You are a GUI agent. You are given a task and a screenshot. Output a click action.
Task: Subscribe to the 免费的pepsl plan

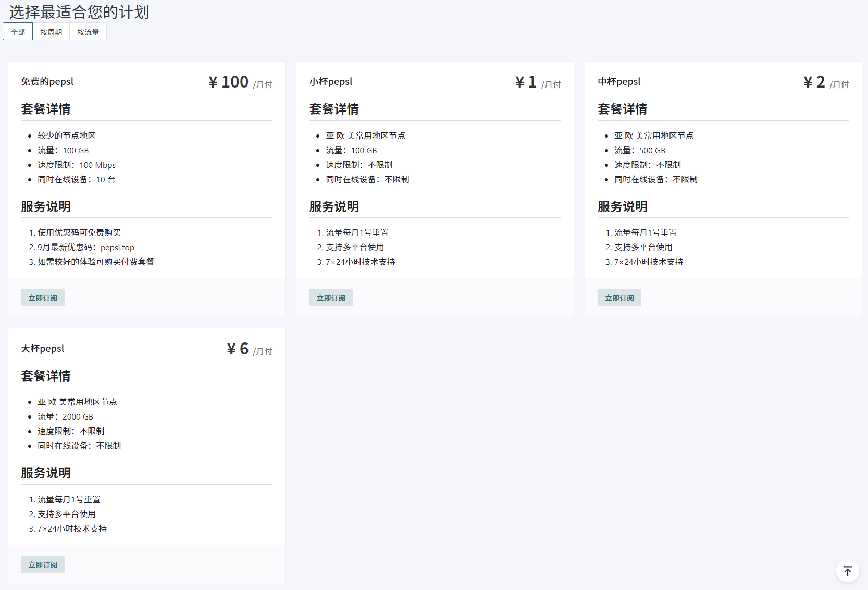tap(43, 298)
